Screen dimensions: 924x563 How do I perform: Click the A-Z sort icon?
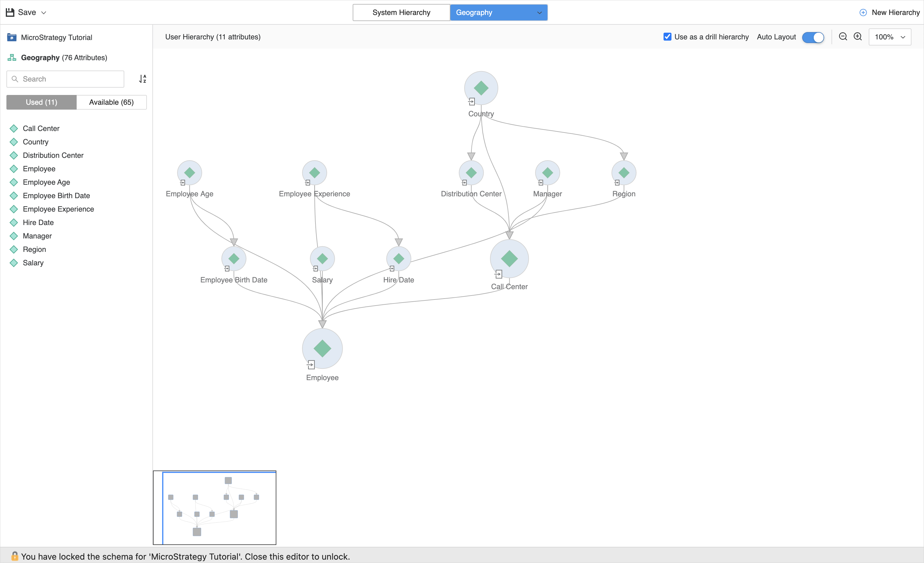(143, 79)
